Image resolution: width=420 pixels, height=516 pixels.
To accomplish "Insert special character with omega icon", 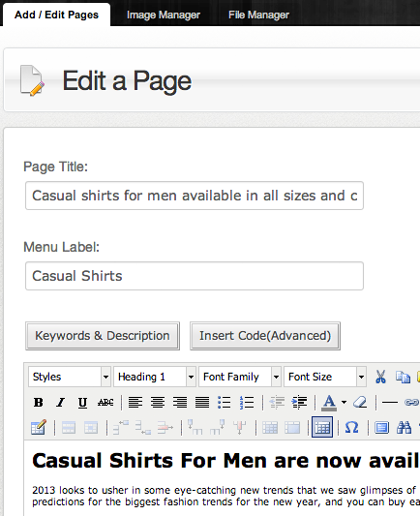I will tap(351, 428).
